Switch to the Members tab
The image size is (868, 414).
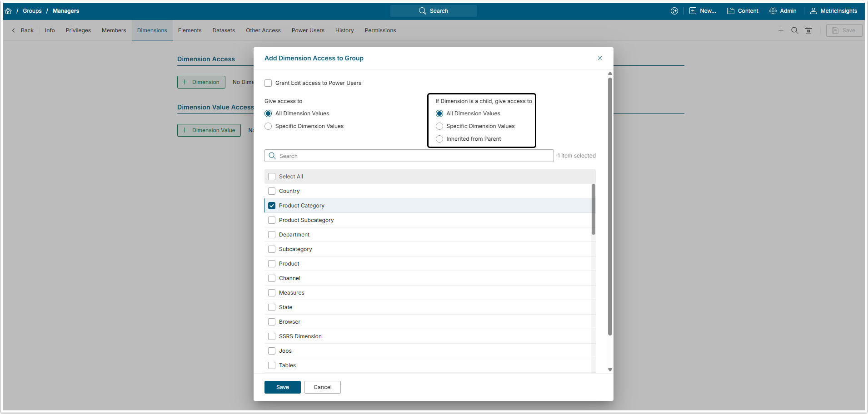[114, 30]
